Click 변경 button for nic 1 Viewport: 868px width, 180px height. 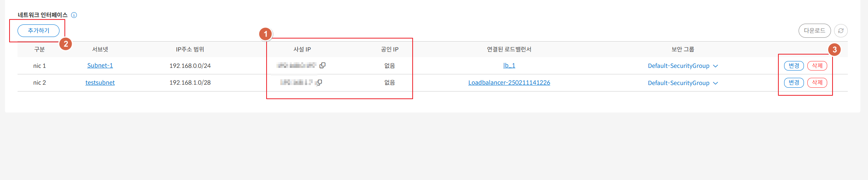(794, 66)
